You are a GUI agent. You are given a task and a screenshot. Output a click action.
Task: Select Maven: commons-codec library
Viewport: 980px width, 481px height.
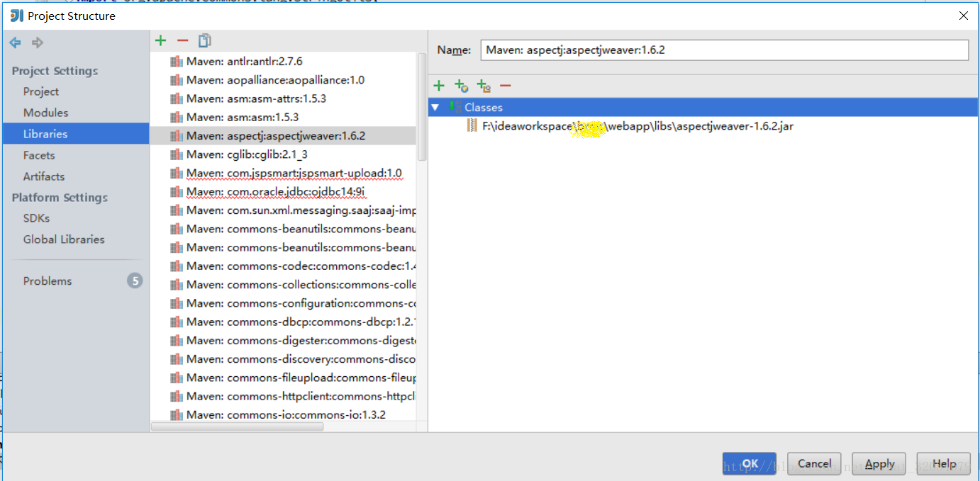301,266
